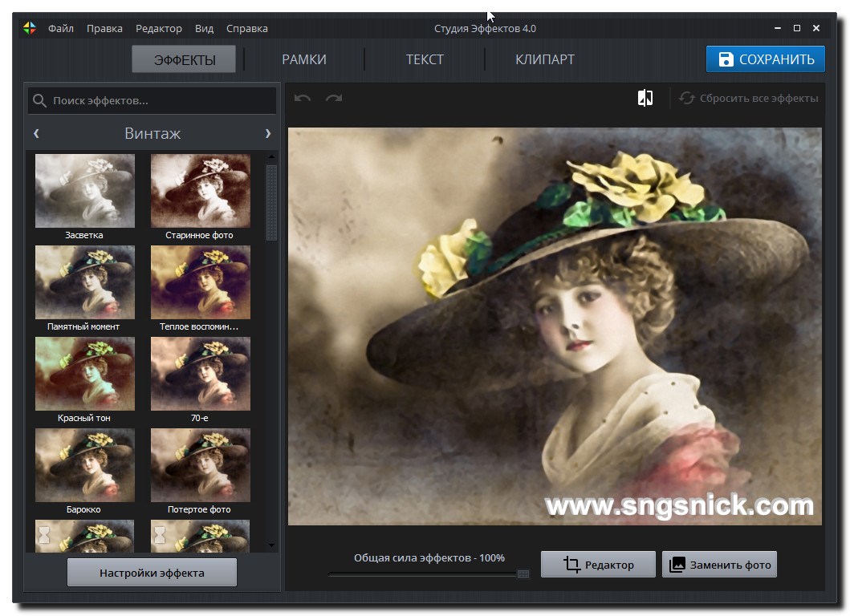Viewport: 850px width, 616px height.
Task: Click the СОХРАНИТЬ button
Action: (766, 59)
